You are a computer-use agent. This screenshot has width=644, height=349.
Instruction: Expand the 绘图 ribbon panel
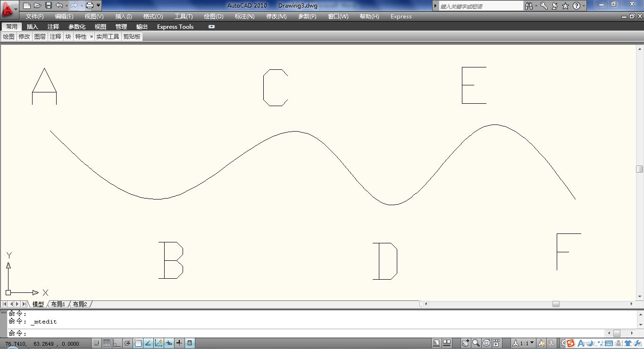click(8, 37)
